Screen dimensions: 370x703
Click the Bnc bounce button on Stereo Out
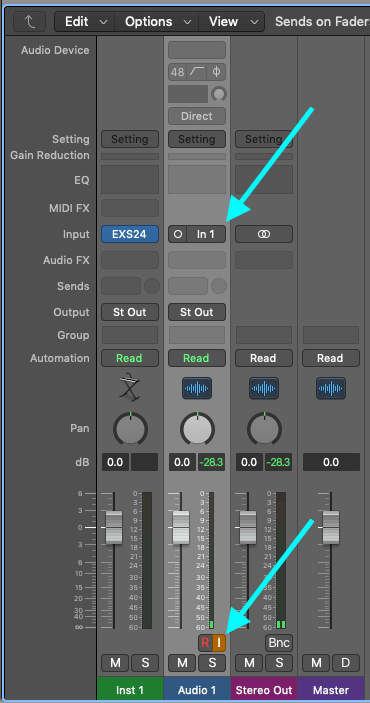click(279, 642)
